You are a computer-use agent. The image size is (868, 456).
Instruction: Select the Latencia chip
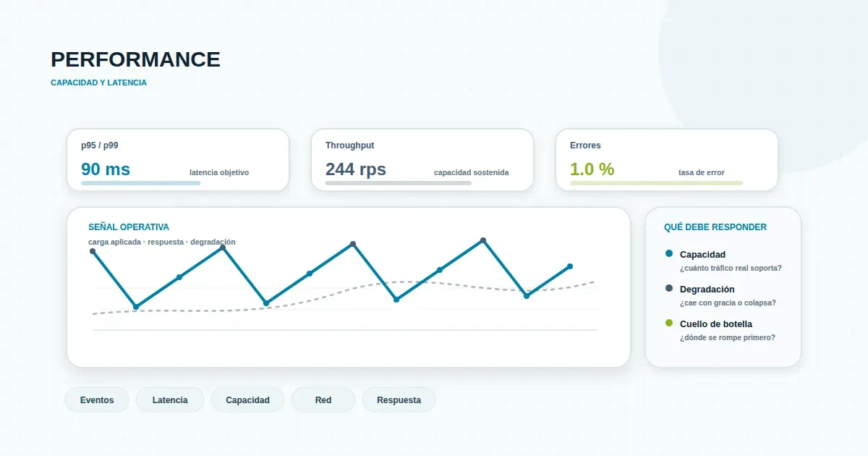click(x=170, y=400)
